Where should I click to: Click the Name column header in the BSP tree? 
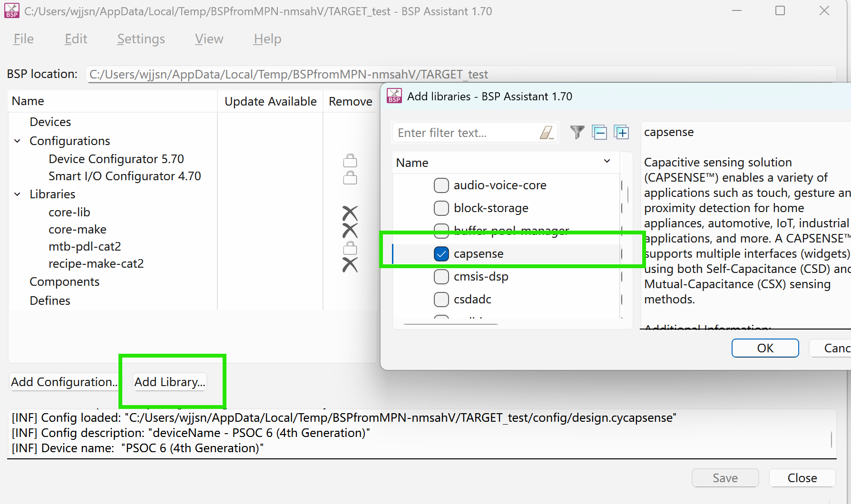(113, 101)
